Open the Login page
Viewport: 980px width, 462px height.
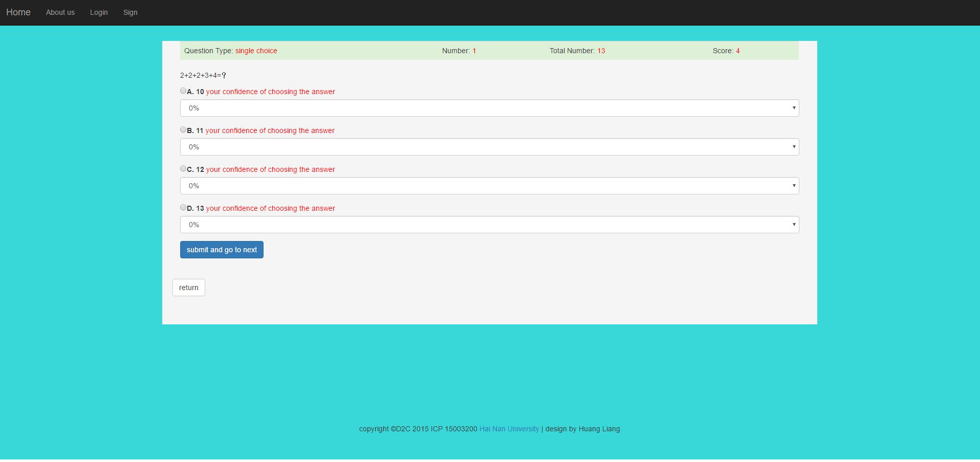(99, 12)
